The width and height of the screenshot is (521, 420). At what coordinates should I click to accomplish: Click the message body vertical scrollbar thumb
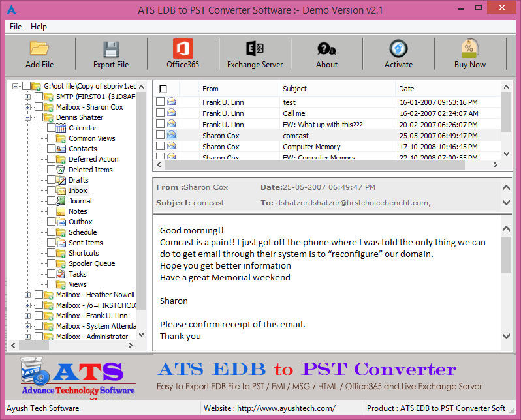pos(506,254)
